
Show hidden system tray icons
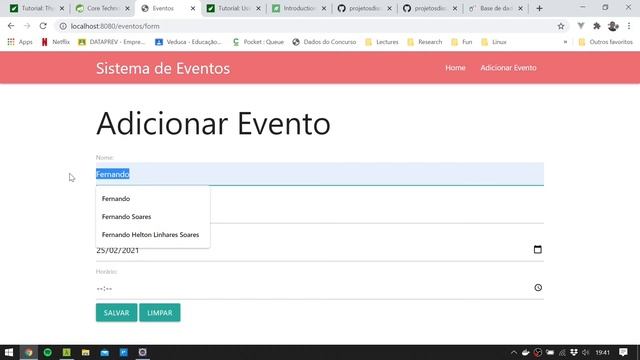pos(514,353)
